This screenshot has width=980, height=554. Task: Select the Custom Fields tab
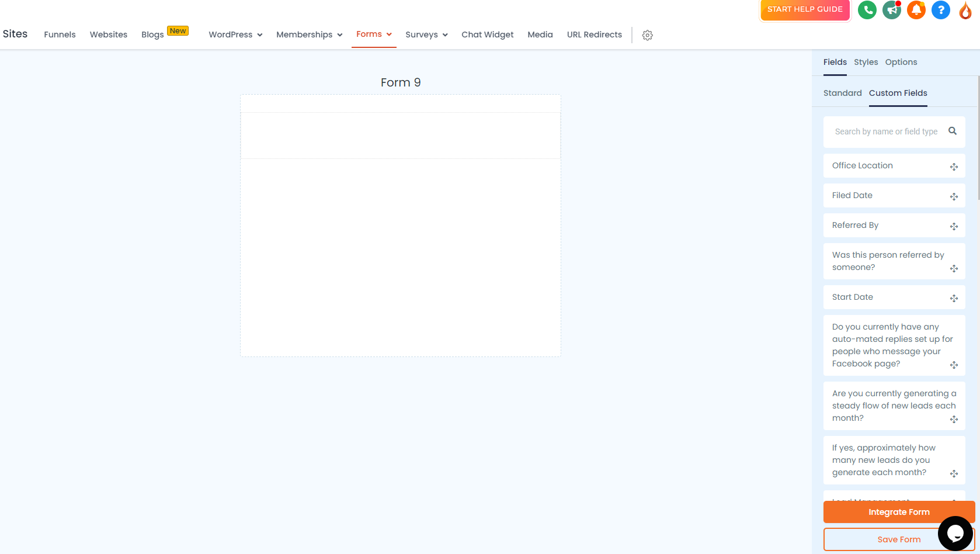tap(898, 93)
